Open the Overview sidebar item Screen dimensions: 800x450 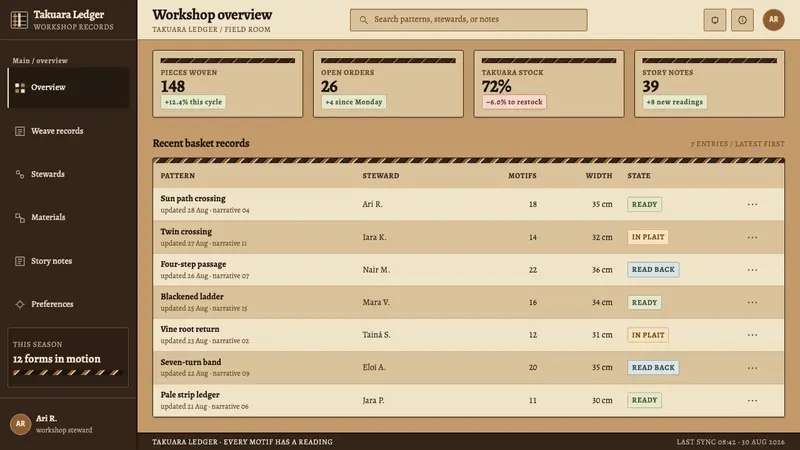click(x=68, y=87)
